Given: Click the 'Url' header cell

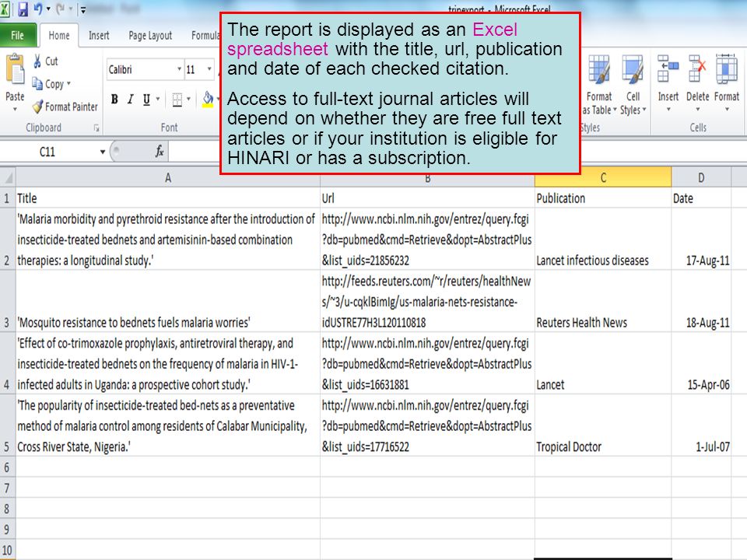Looking at the screenshot, I should click(427, 198).
